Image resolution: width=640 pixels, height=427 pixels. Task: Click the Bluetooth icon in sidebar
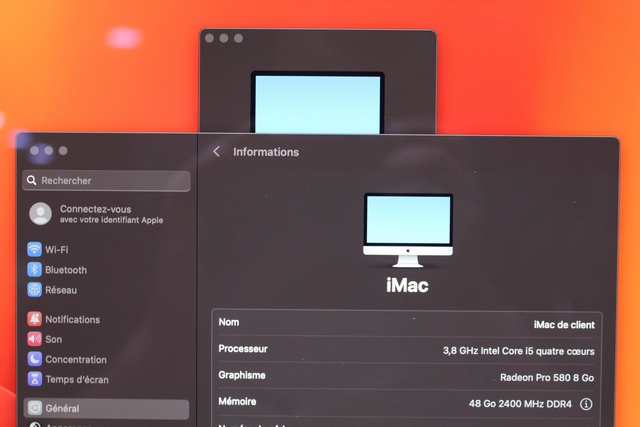click(34, 269)
